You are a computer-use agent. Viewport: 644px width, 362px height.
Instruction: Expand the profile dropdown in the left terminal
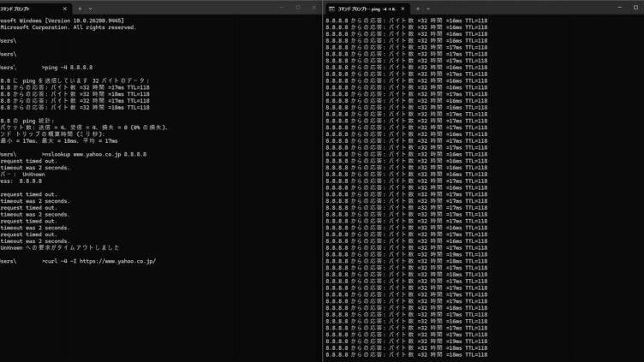(91, 9)
